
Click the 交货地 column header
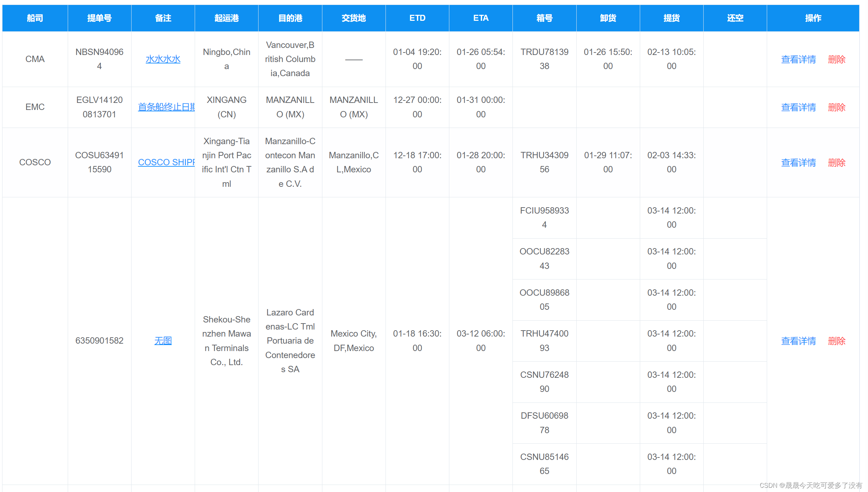click(x=354, y=18)
